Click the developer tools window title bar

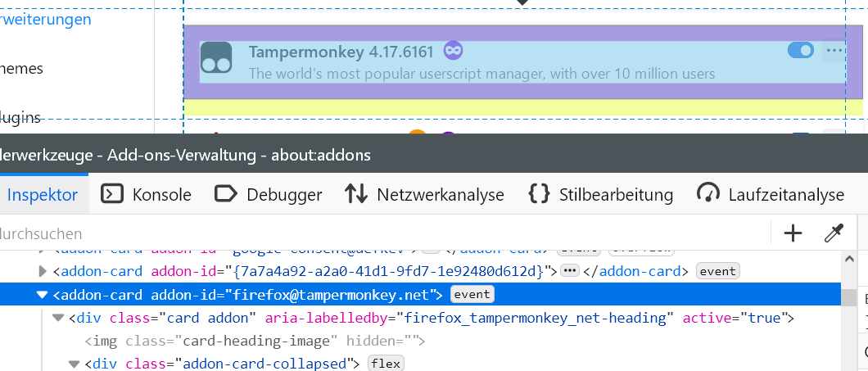pyautogui.click(x=434, y=155)
